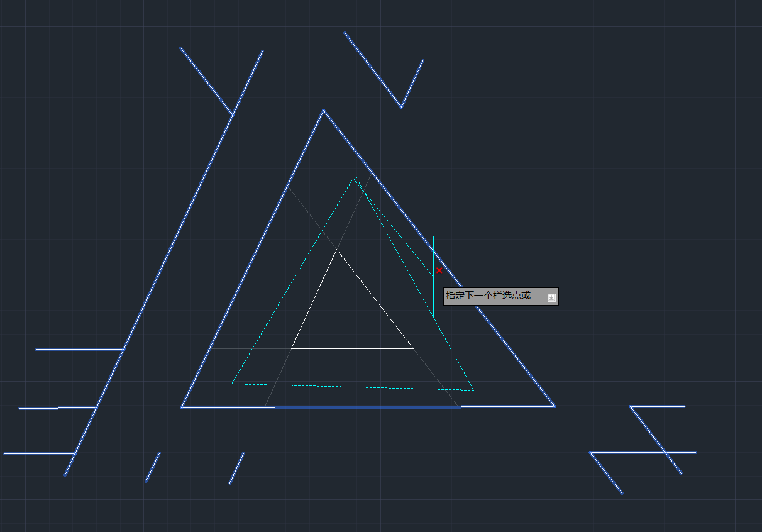This screenshot has height=532, width=762.
Task: Select the cyan dashed triangle's bottom-right corner
Action: coord(473,390)
